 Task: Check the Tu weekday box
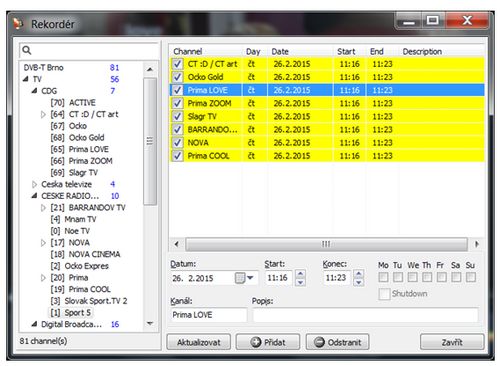[x=398, y=277]
